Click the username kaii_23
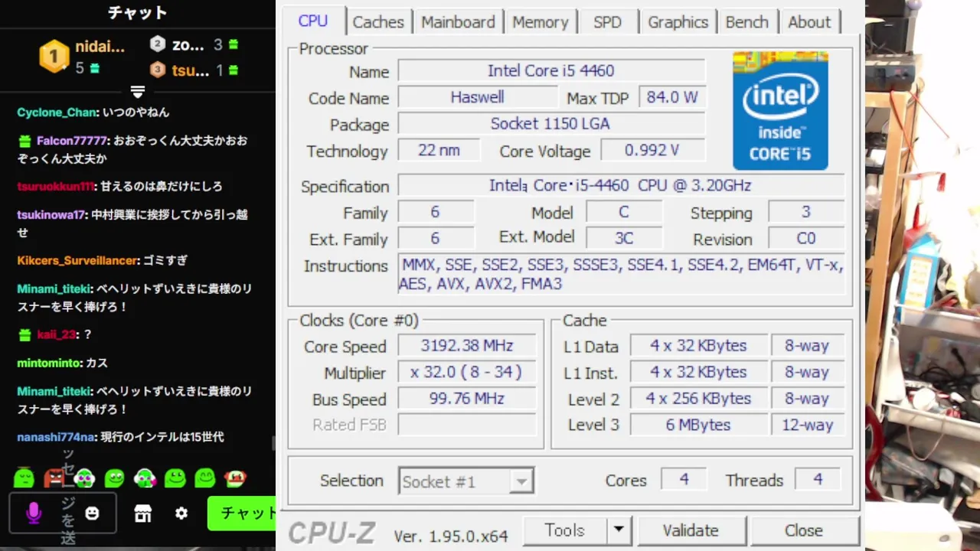This screenshot has height=551, width=980. (56, 334)
